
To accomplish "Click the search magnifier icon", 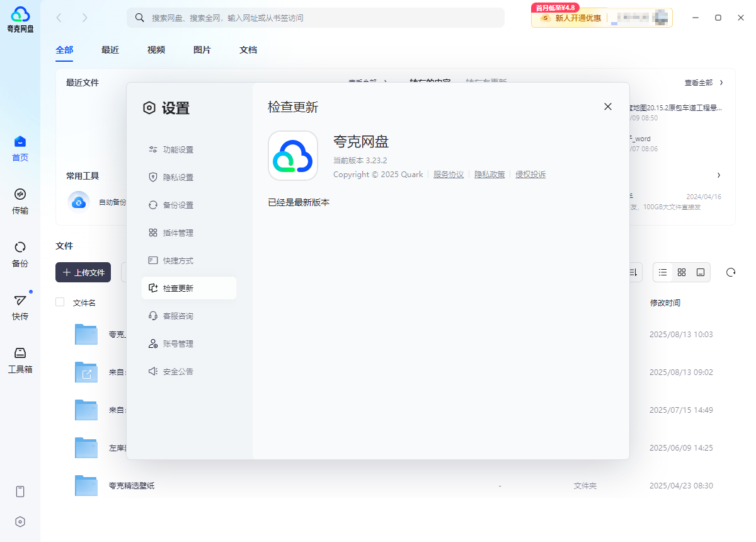I will (140, 18).
